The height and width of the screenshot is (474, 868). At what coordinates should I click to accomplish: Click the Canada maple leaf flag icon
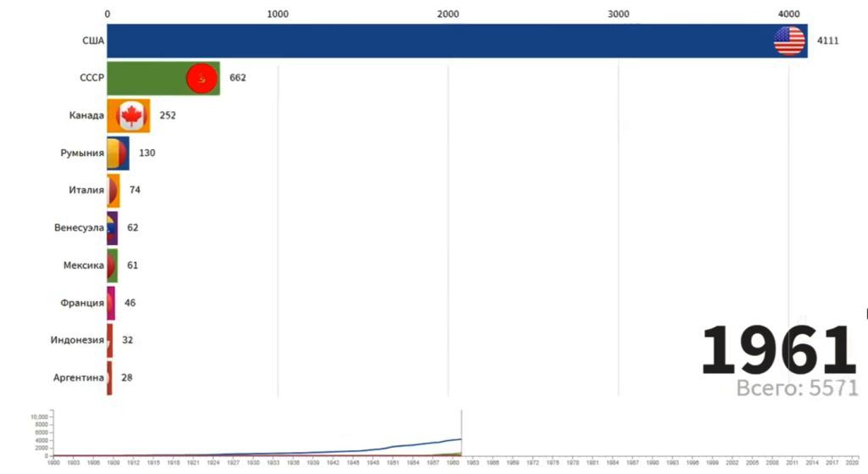click(131, 115)
